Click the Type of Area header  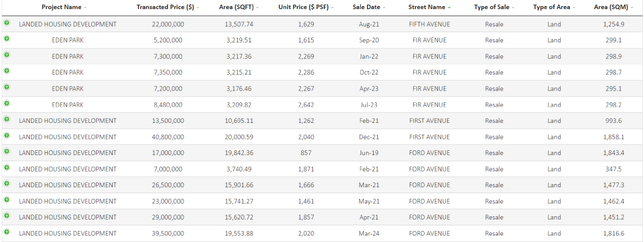click(552, 8)
